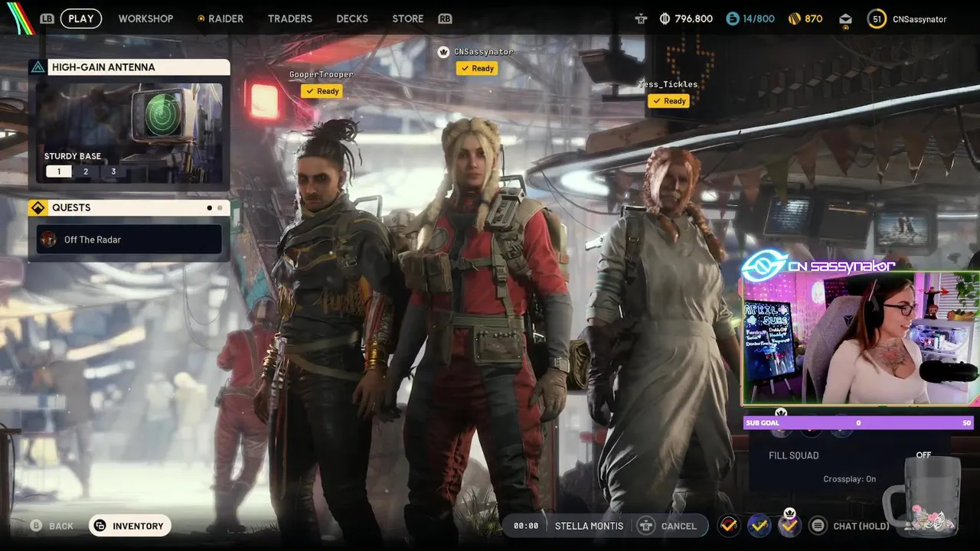Open the TRADERS tab
Viewport: 980px width, 551px height.
(x=290, y=18)
